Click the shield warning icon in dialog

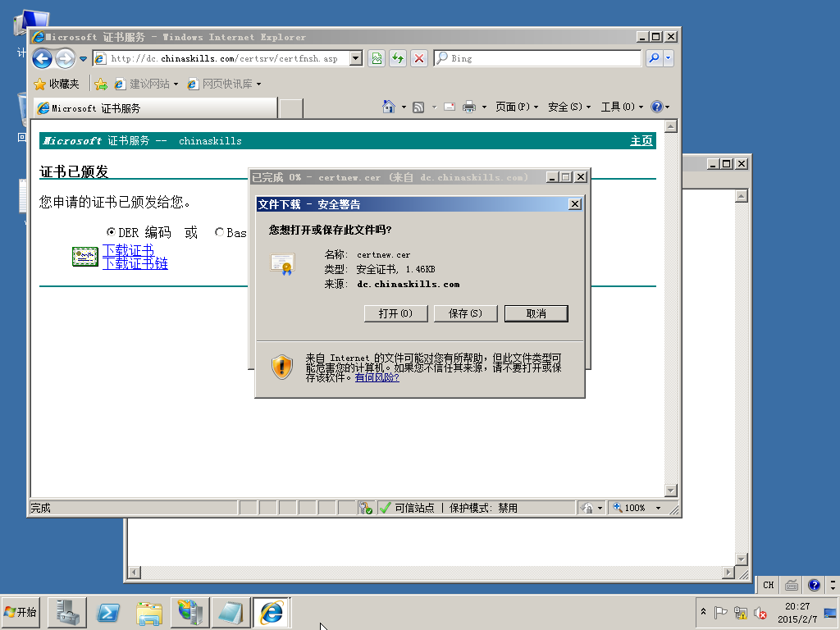point(282,367)
